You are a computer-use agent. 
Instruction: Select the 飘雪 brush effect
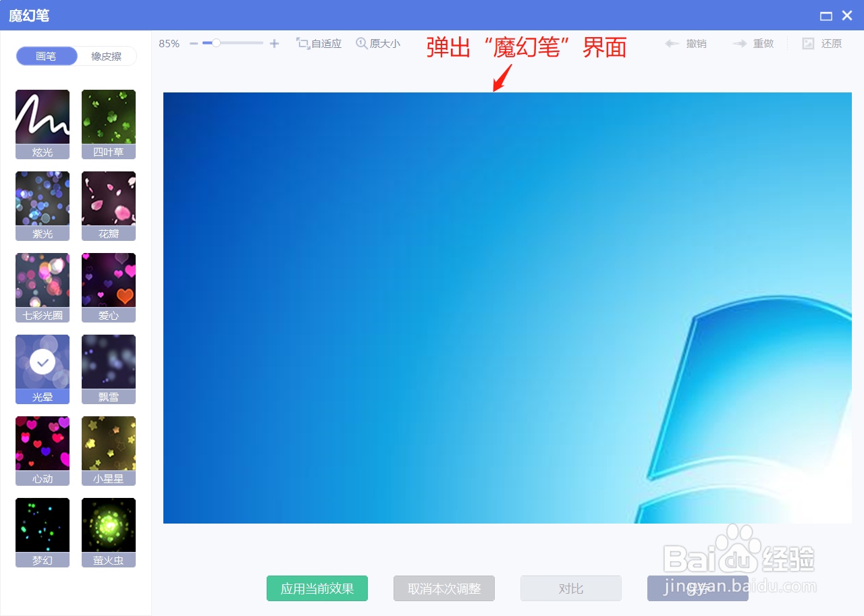(x=109, y=369)
